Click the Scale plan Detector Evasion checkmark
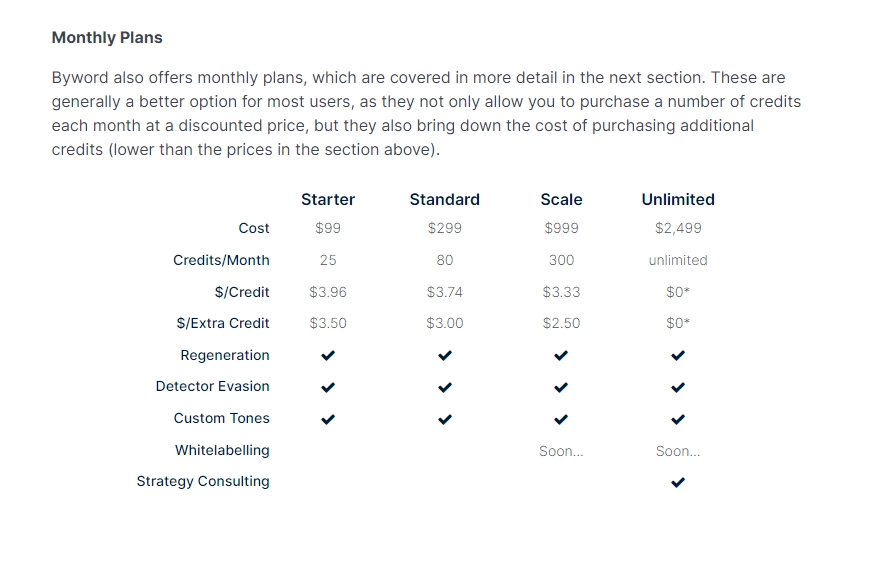The width and height of the screenshot is (887, 575). (x=561, y=387)
